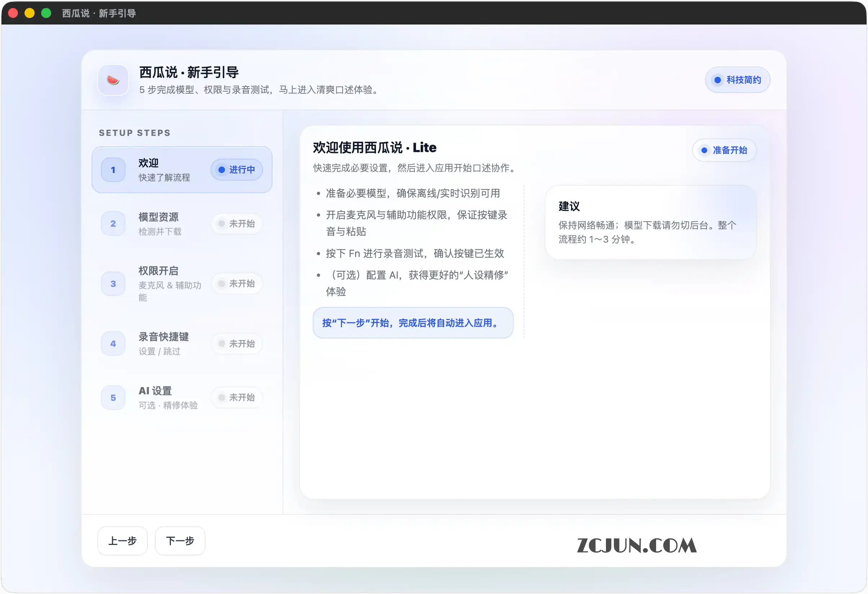Toggle the 未开始 status on AI 设置 step
This screenshot has height=594, width=868.
(x=237, y=397)
